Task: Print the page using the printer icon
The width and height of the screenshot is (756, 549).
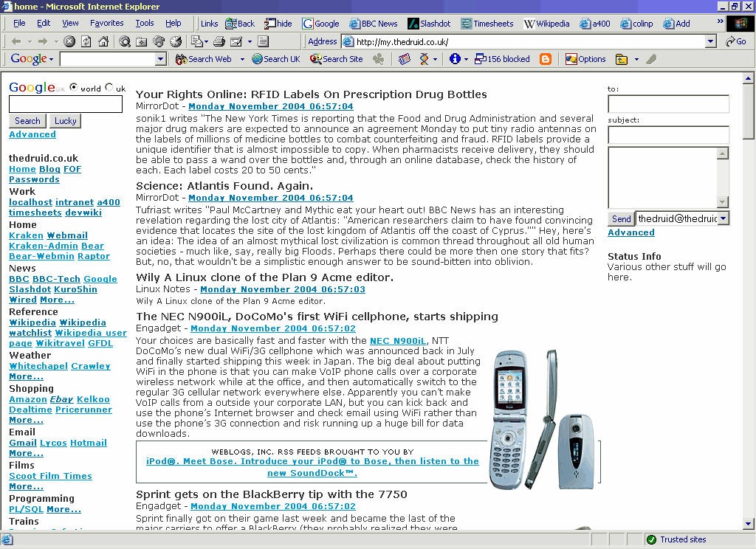Action: point(219,41)
